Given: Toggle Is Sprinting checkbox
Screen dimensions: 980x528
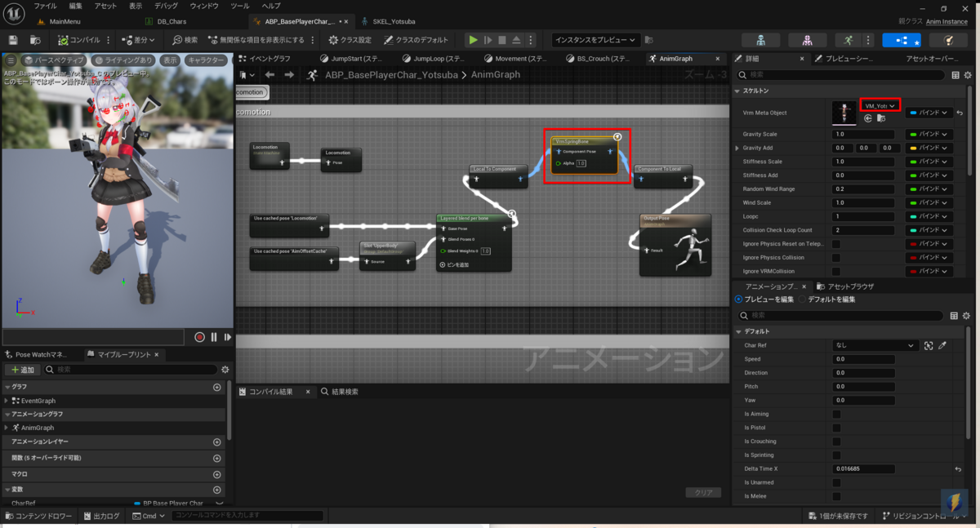Looking at the screenshot, I should (836, 455).
